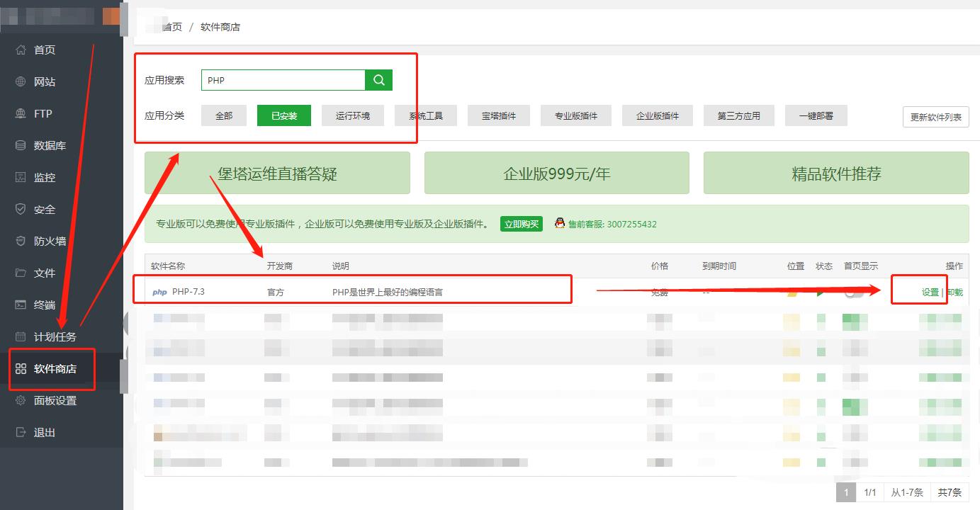Click the 更新软件列表 button
This screenshot has width=980, height=510.
936,117
